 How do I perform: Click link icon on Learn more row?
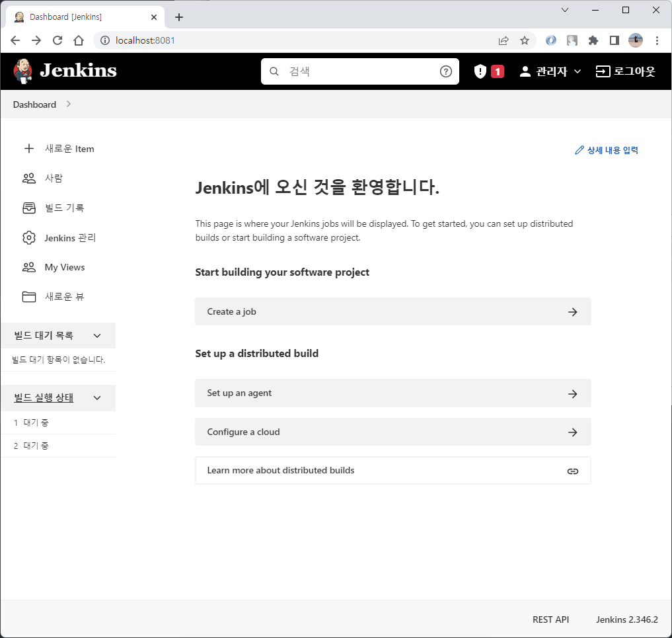coord(573,471)
